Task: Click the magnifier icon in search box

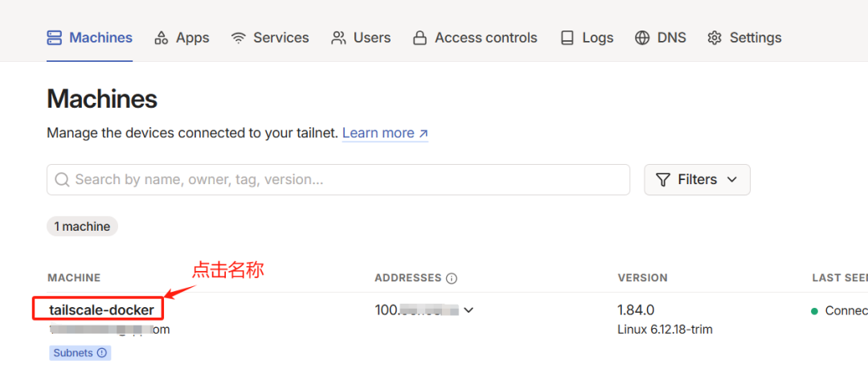Action: pos(63,179)
